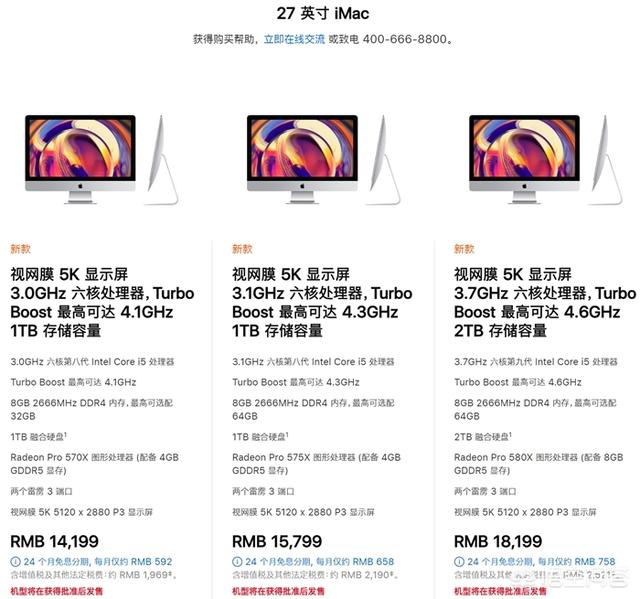This screenshot has height=599, width=640.
Task: Open the 24-month installment link for RMB 658
Action: tap(320, 562)
